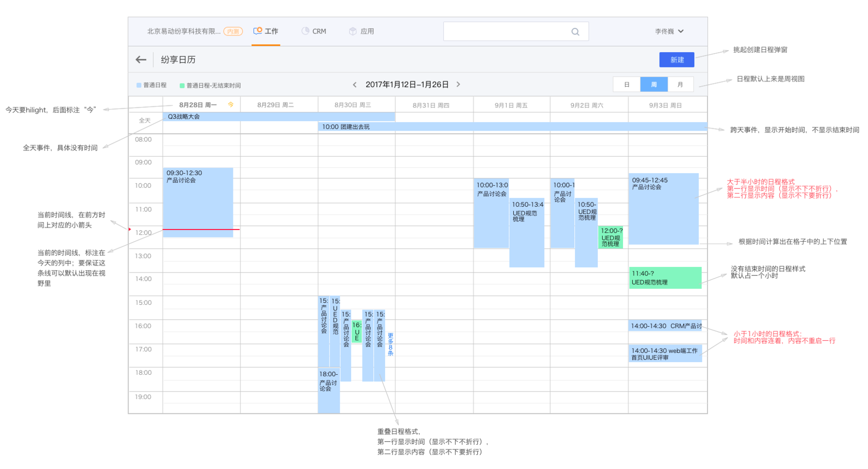This screenshot has width=868, height=469.
Task: Click the 全天 row label
Action: click(x=145, y=121)
